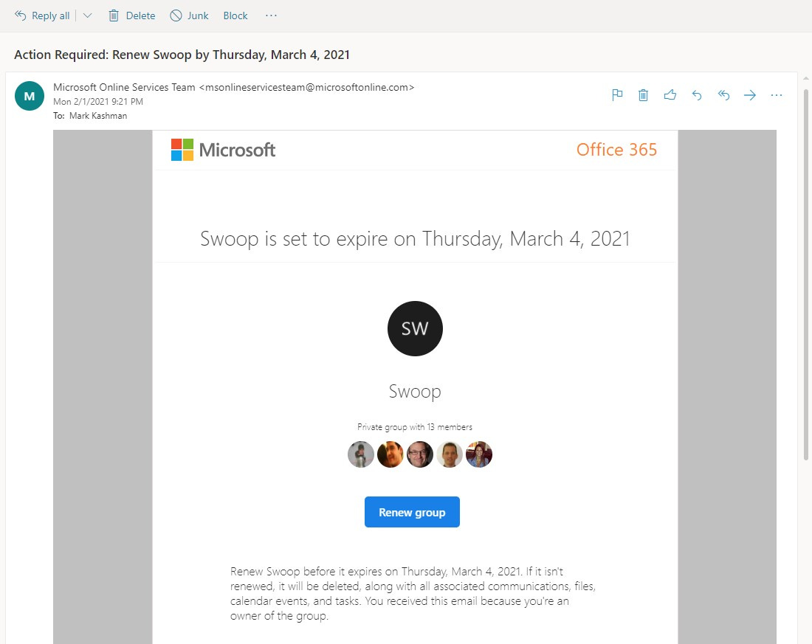Click the Swoop group name text
812x644 pixels.
pos(415,392)
